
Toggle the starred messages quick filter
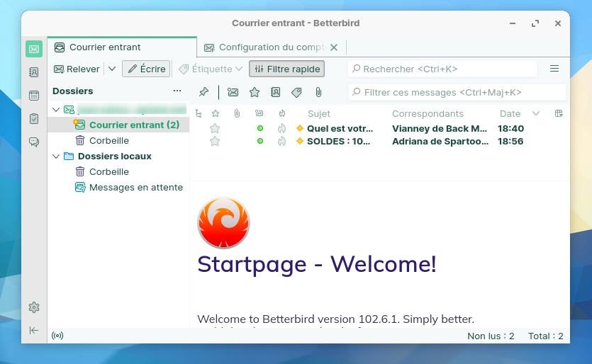(x=254, y=92)
